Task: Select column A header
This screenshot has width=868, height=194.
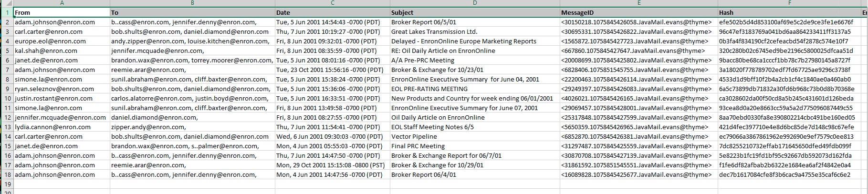Action: (x=62, y=3)
